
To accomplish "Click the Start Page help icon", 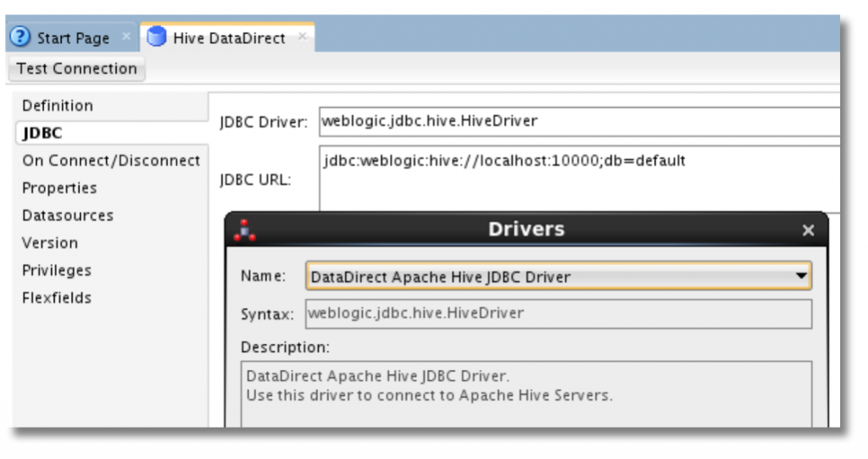I will pyautogui.click(x=20, y=37).
